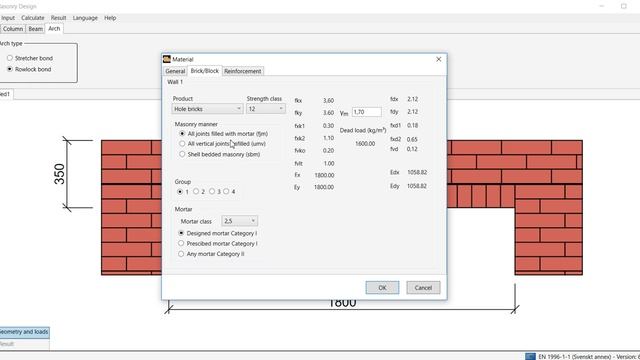Click the fvlt value 1.00

329,163
